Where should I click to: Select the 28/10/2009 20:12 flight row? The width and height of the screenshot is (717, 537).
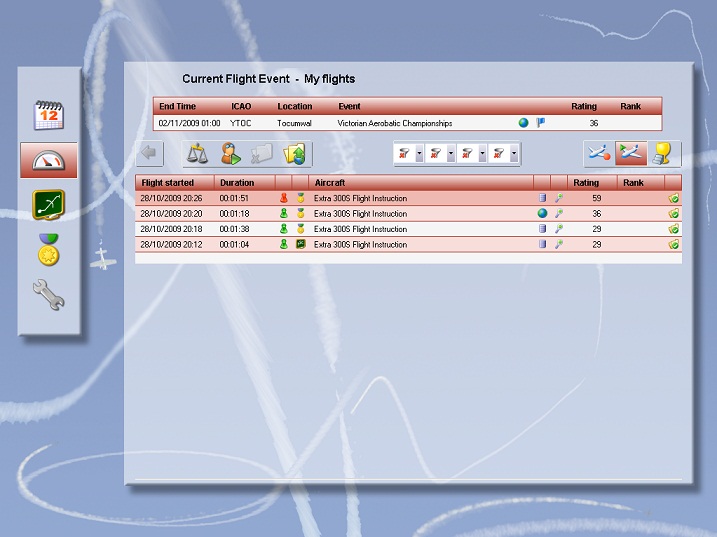(x=400, y=244)
